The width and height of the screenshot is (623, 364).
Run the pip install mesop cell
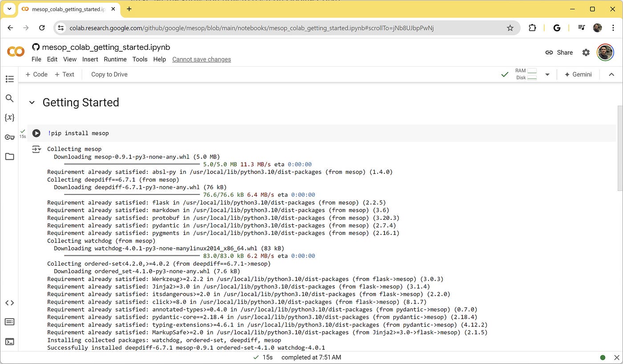36,133
